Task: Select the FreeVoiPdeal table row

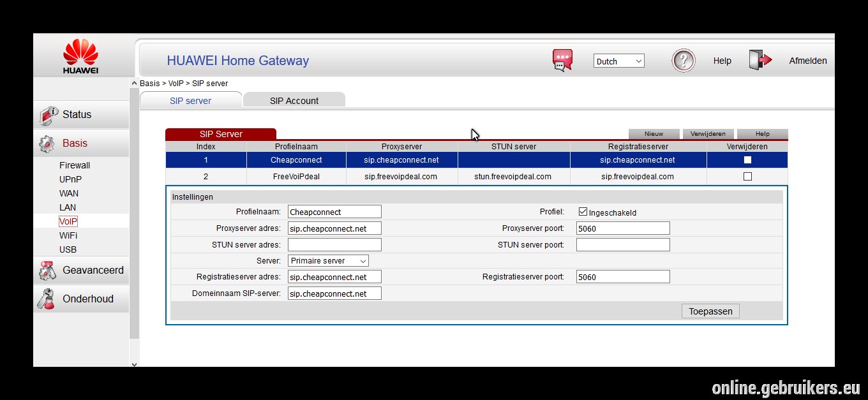Action: tap(476, 177)
